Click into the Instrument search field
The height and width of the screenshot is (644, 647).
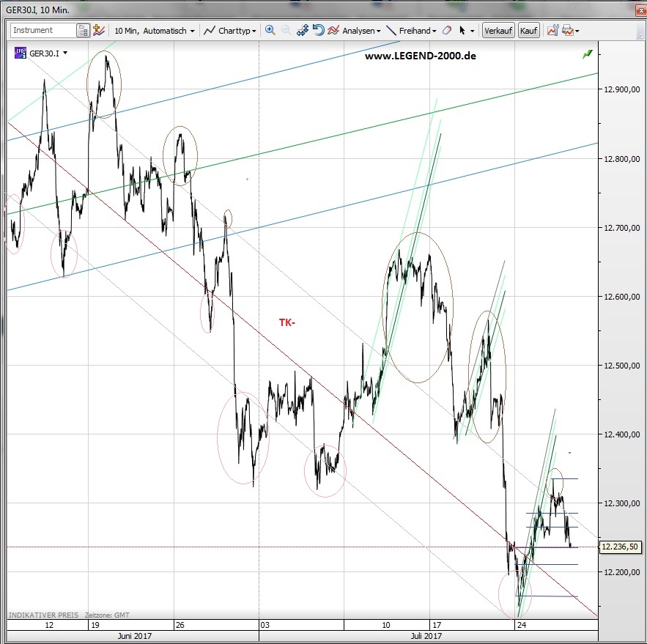[x=42, y=31]
